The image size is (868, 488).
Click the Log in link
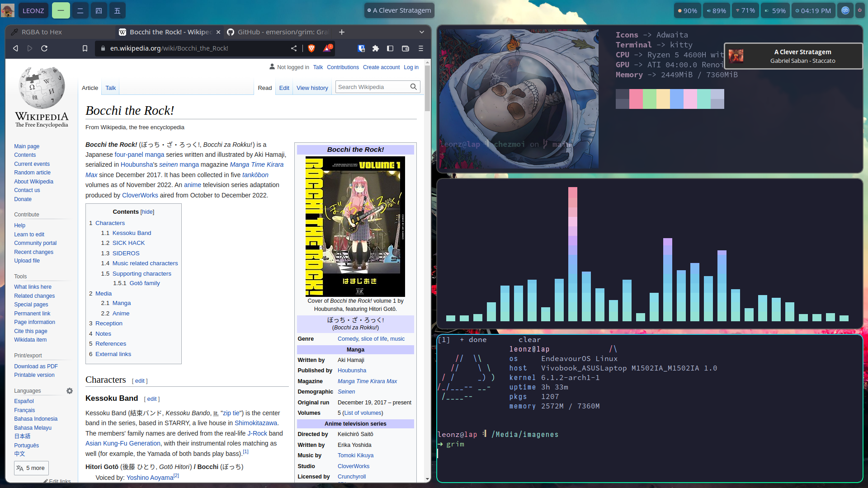tap(411, 67)
